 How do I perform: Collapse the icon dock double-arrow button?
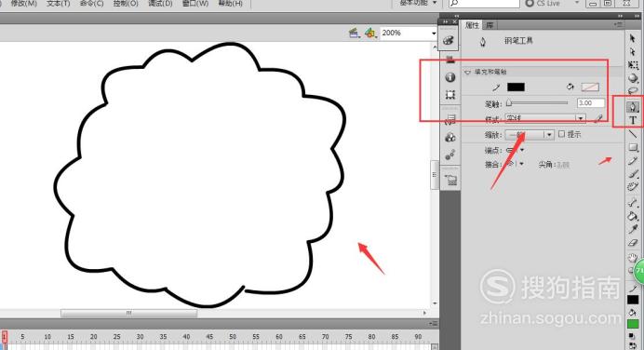(x=445, y=21)
